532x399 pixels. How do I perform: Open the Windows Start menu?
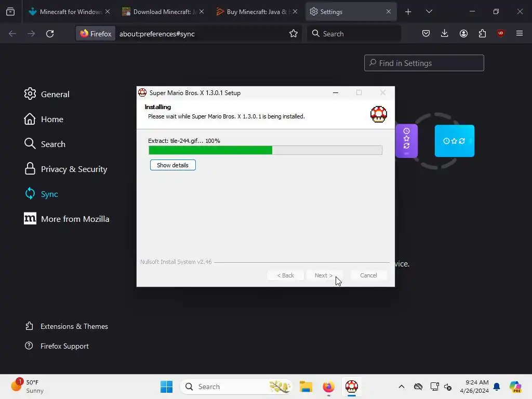pyautogui.click(x=166, y=387)
